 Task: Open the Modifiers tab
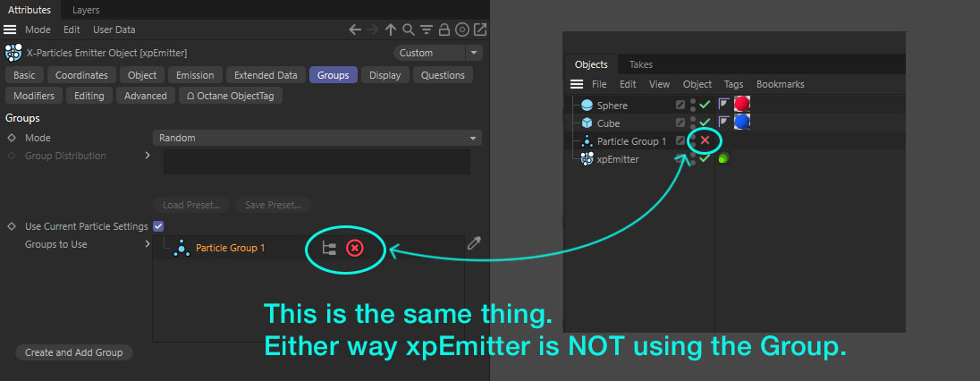pos(34,96)
